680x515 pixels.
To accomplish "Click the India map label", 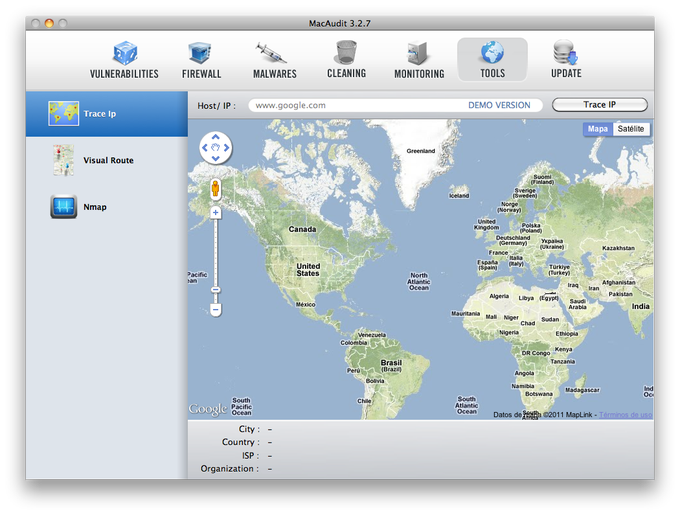I will coord(641,306).
